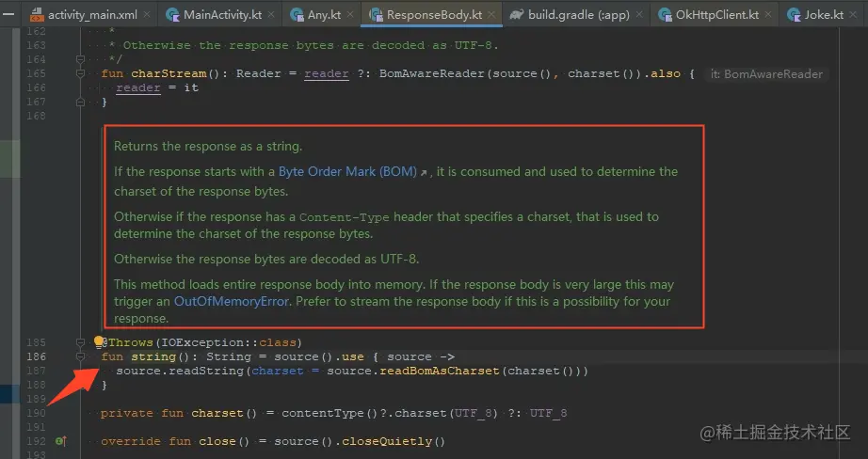Switch to the Joke.kt tab
This screenshot has width=868, height=459.
pyautogui.click(x=824, y=15)
